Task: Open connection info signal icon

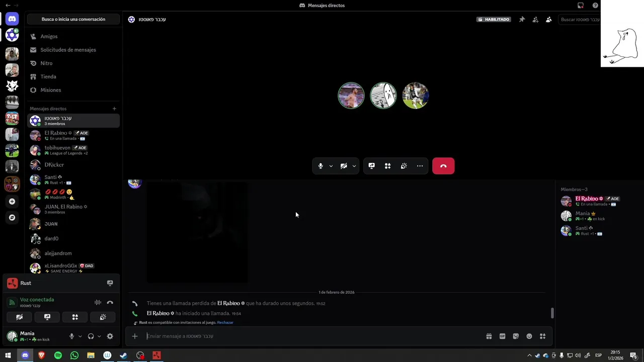Action: pos(12,302)
